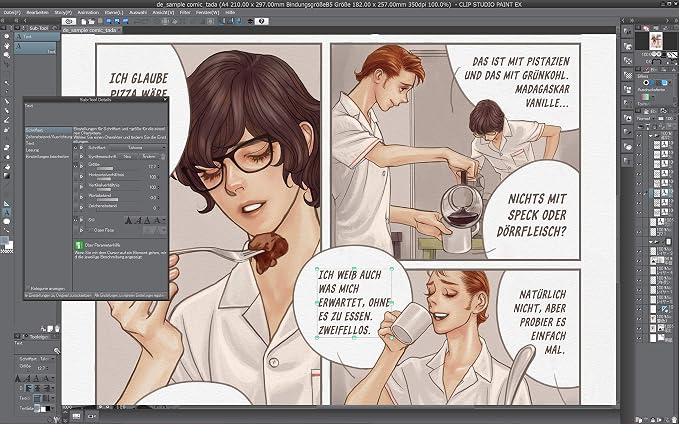
Task: Open the Stil extra options dropdown arrow
Action: click(x=164, y=220)
